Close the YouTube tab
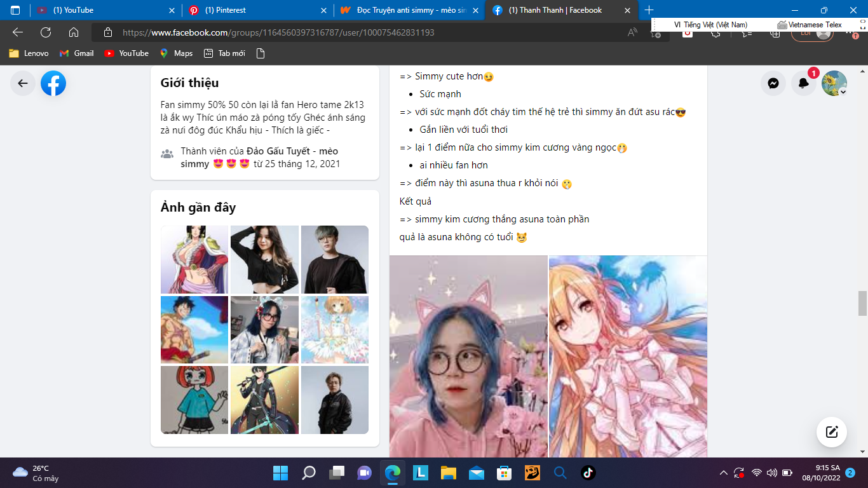The width and height of the screenshot is (868, 488). (172, 10)
